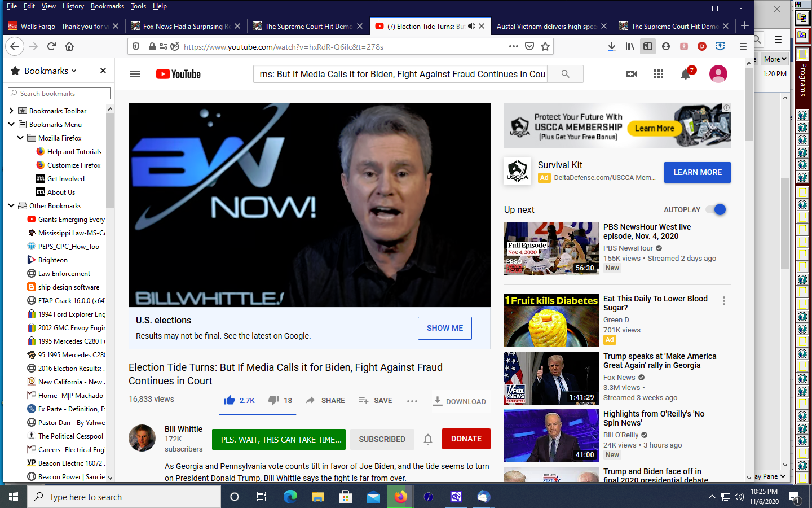The width and height of the screenshot is (812, 508).
Task: Open Highlights from O'Reilly's No Spin News
Action: coord(654,418)
